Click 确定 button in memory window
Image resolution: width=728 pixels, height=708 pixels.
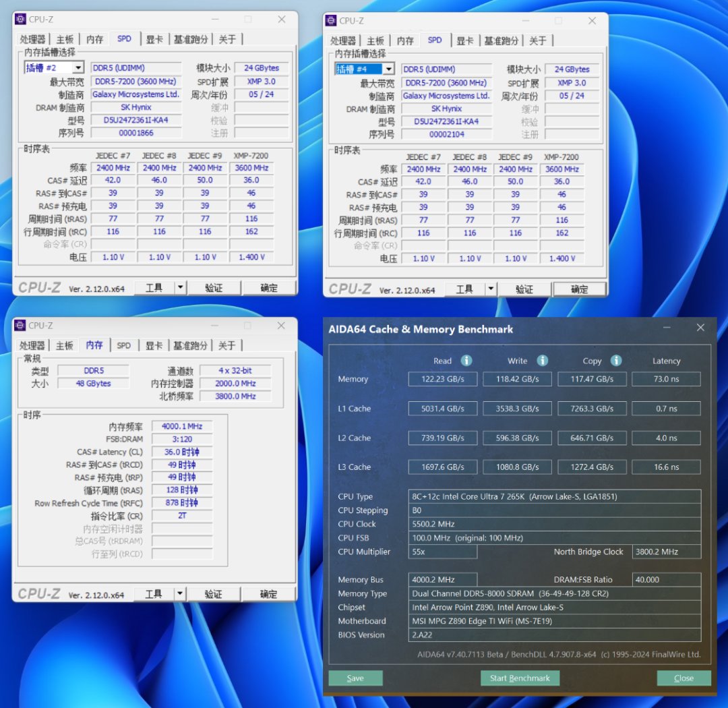pyautogui.click(x=268, y=594)
